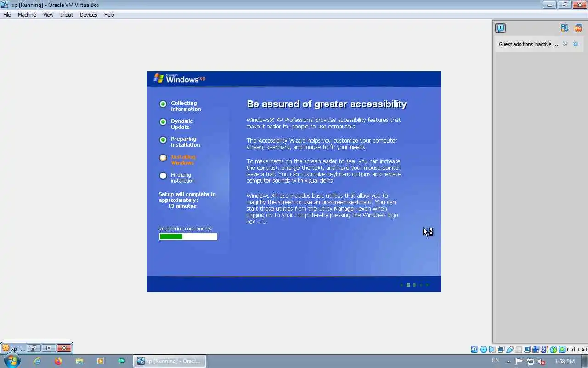The width and height of the screenshot is (588, 368).
Task: Click the Windows XP logo in setup
Action: point(179,78)
